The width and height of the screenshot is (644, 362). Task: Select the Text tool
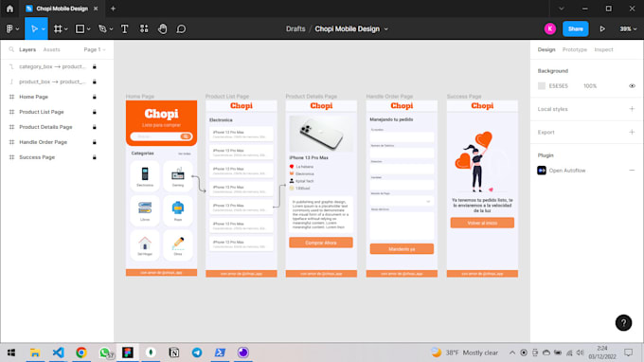124,28
